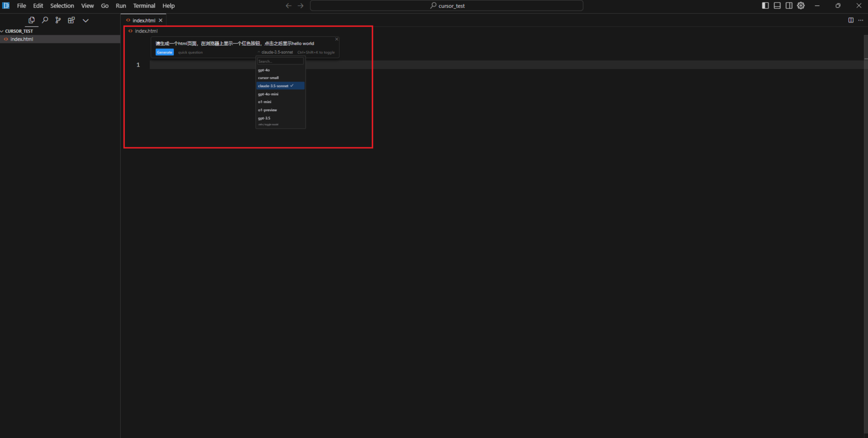Click the navigate forward arrow
The width and height of the screenshot is (868, 438).
click(x=301, y=6)
